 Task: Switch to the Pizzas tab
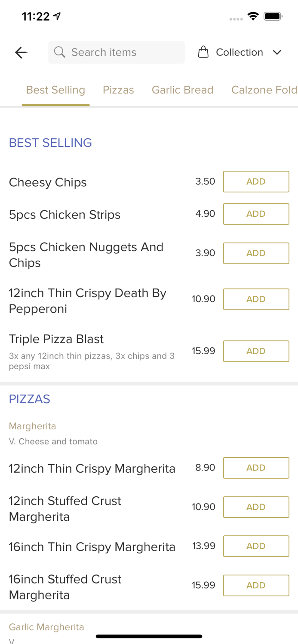point(118,90)
